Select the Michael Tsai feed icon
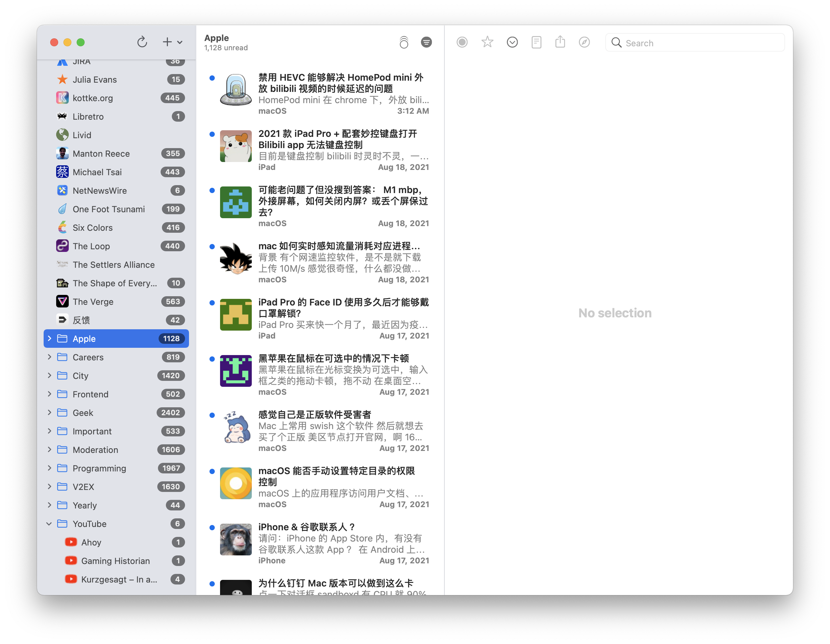830x644 pixels. coord(62,172)
